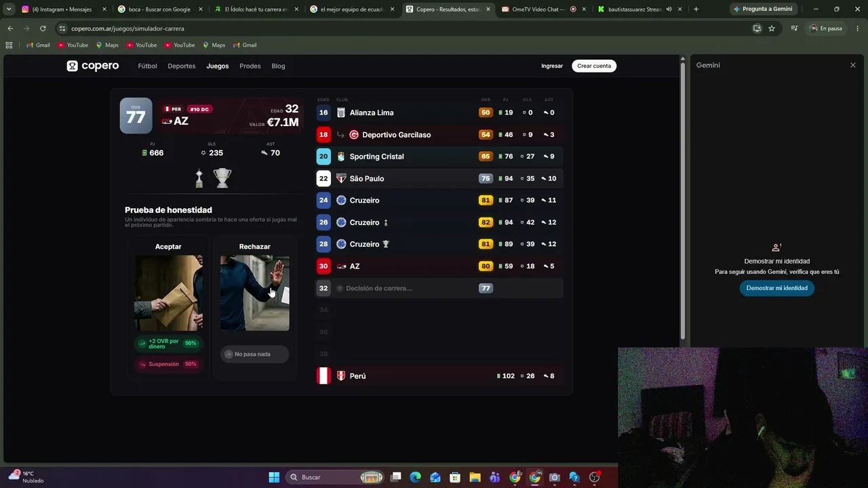Click the Copa Libertadores trophy icon
This screenshot has width=868, height=488.
tap(199, 178)
